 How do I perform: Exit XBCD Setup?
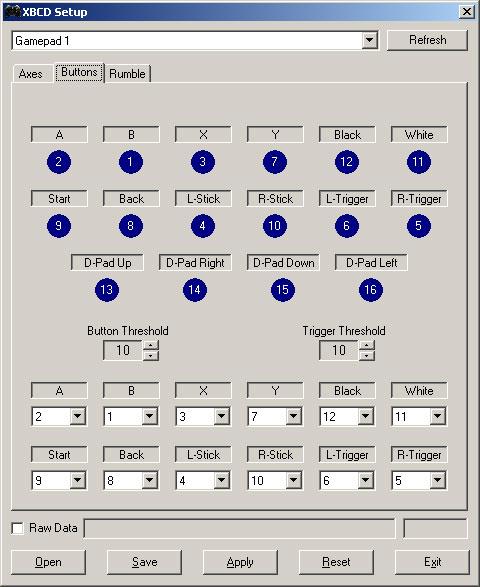[432, 562]
